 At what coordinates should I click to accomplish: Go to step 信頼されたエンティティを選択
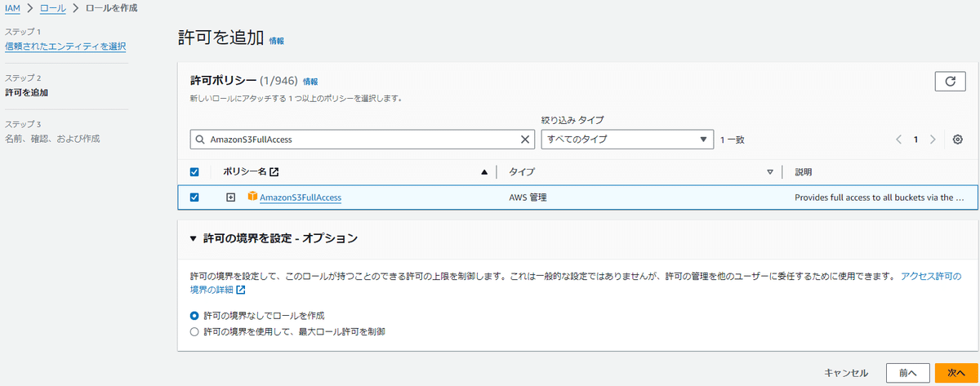(x=65, y=46)
